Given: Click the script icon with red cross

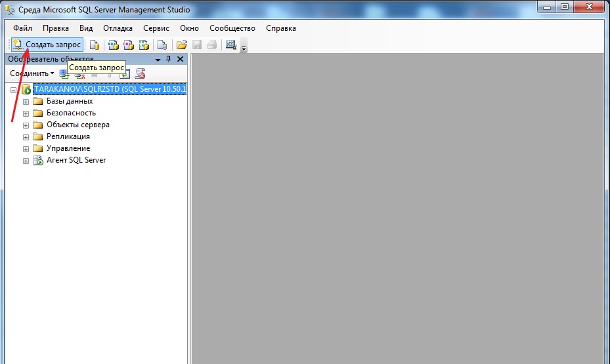Looking at the screenshot, I should tap(140, 73).
